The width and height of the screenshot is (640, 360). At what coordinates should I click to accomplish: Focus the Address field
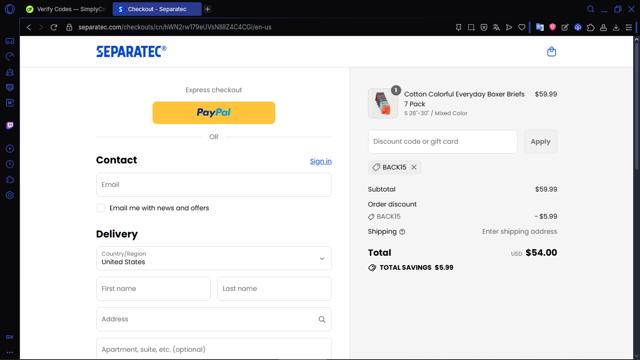click(x=214, y=319)
